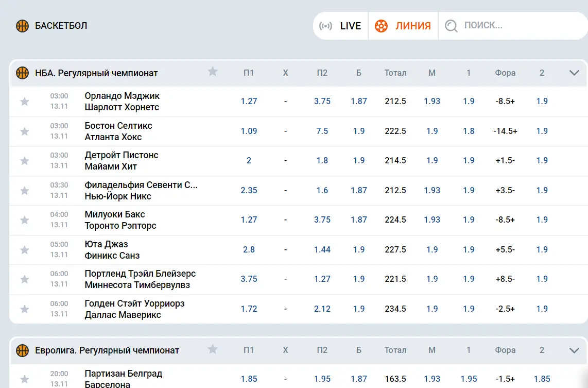Open the Партизан Белград vs Барселона match

point(124,379)
